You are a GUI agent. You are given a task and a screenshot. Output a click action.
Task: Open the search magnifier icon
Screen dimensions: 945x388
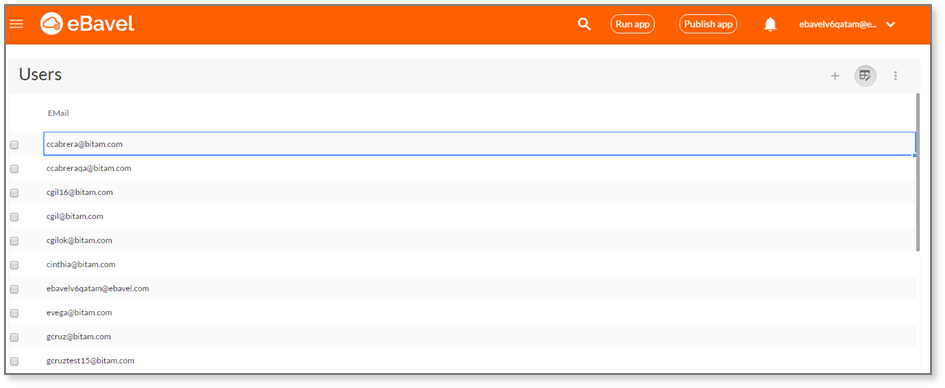pos(584,24)
